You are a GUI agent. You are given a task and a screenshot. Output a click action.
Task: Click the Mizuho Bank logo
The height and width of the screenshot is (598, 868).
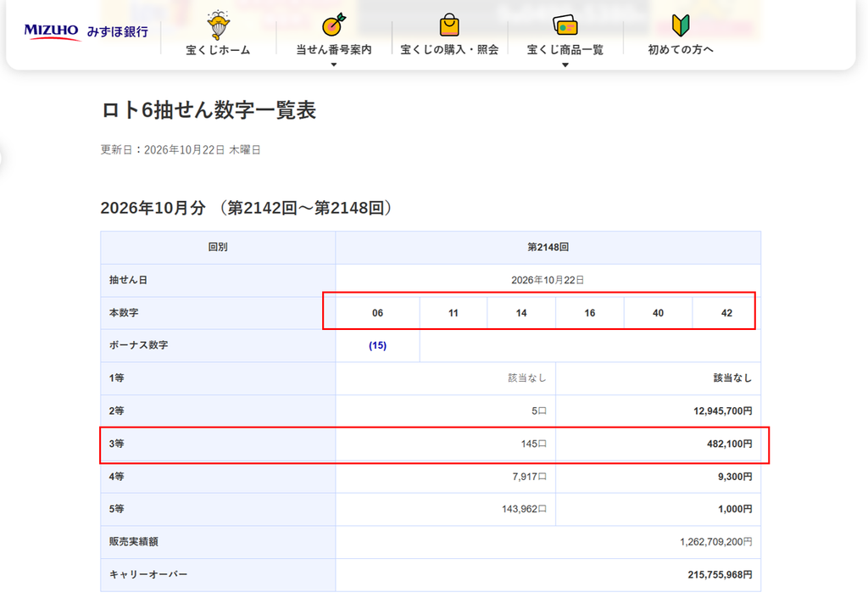tap(86, 31)
